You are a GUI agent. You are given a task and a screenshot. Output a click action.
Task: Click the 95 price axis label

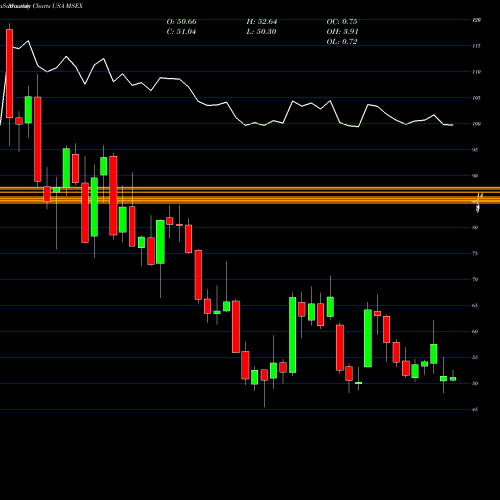pyautogui.click(x=475, y=150)
